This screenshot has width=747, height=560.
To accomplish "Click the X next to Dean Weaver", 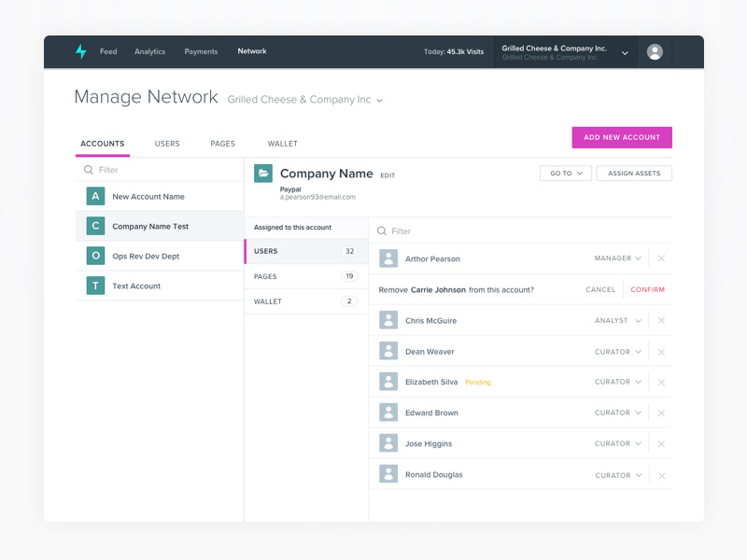I will (661, 351).
